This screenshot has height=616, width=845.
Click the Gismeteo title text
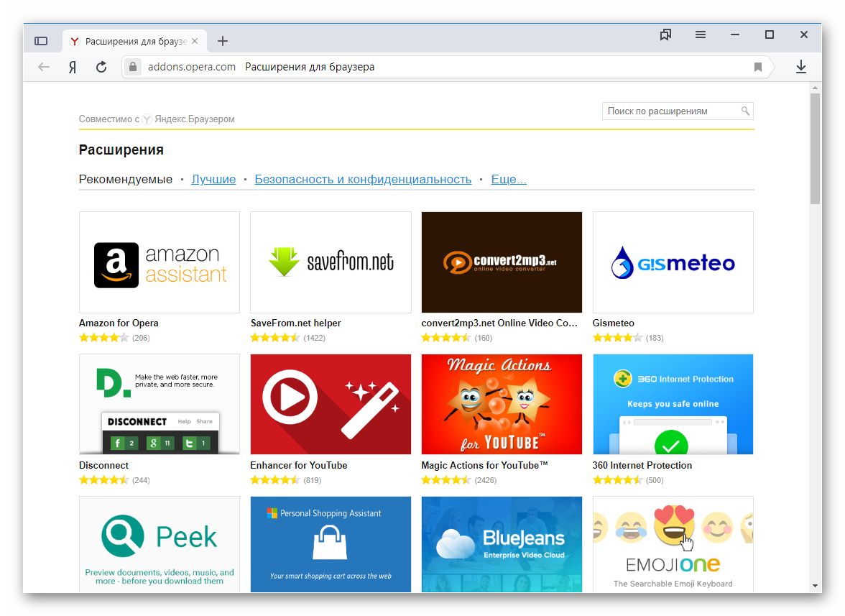coord(614,323)
